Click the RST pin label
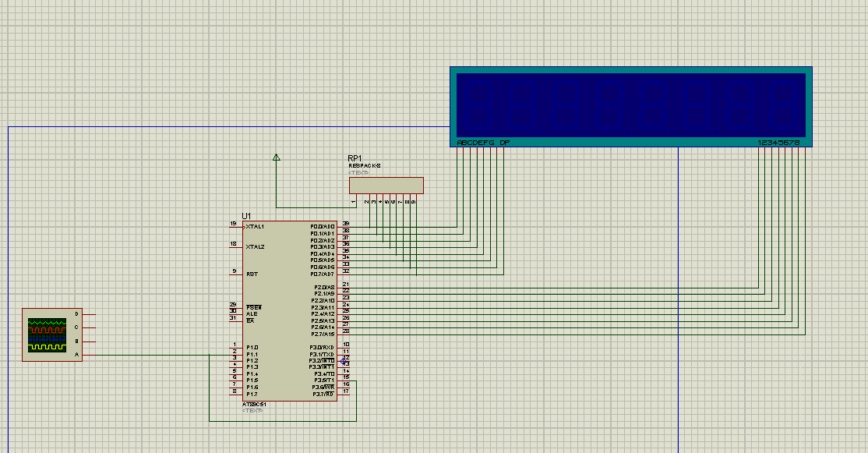Image resolution: width=868 pixels, height=453 pixels. (x=252, y=274)
